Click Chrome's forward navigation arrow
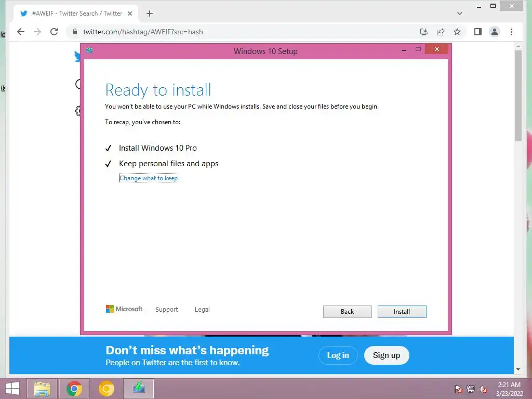This screenshot has height=399, width=532. [x=37, y=32]
